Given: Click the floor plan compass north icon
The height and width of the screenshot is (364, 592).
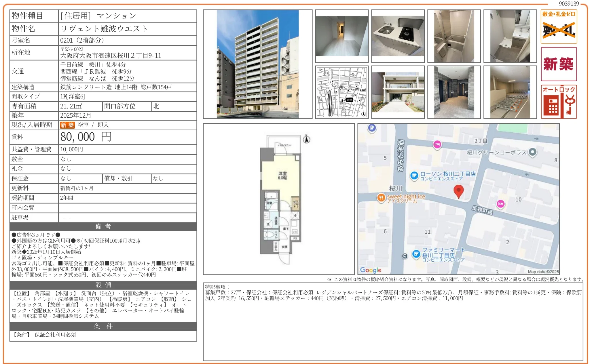Looking at the screenshot, I should coord(306,139).
